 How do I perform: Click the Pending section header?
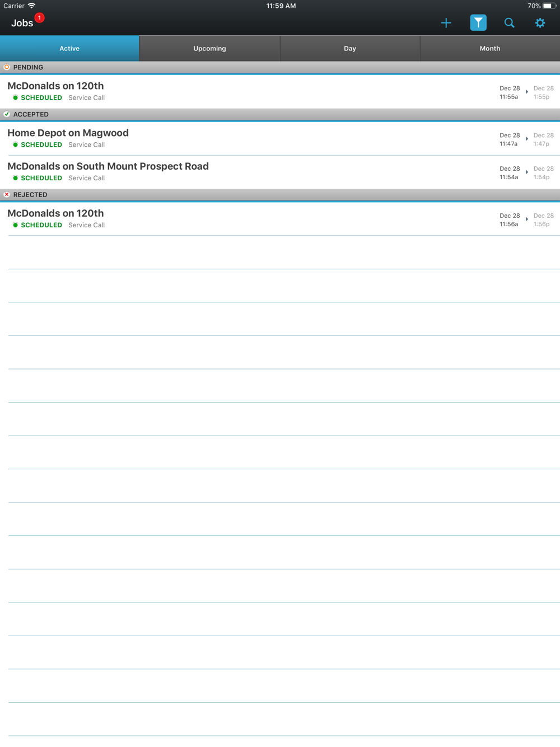pos(280,67)
